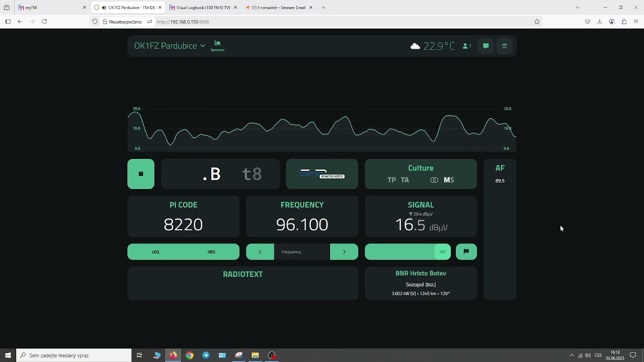Click the weather temperature 22.9°C

(x=439, y=46)
